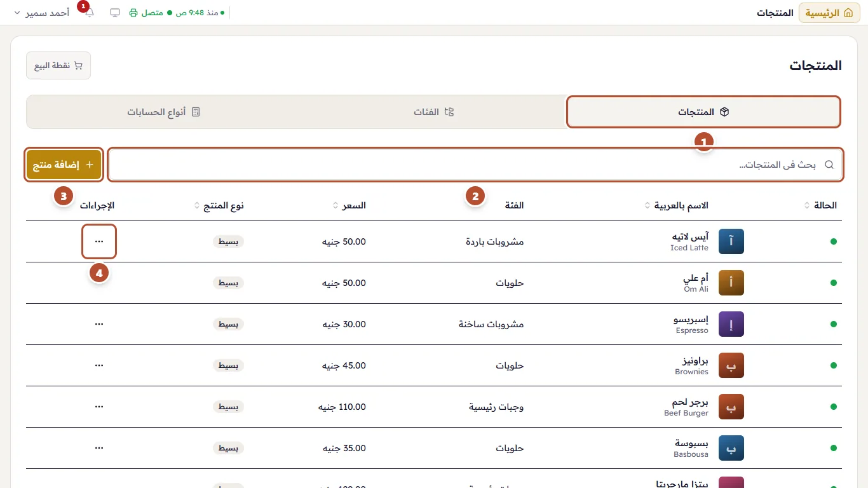Viewport: 868px width, 488px height.
Task: Click the Om Ali product avatar
Action: [x=731, y=283]
